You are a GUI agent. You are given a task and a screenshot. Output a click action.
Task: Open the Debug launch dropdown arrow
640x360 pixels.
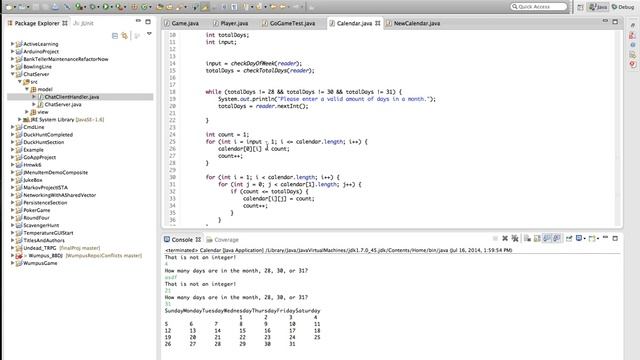98,7
